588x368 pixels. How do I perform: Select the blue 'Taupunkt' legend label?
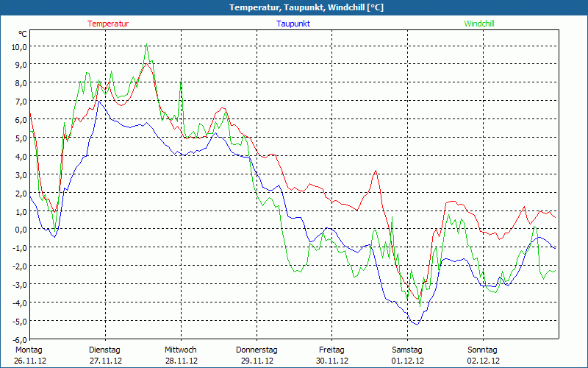coord(293,24)
